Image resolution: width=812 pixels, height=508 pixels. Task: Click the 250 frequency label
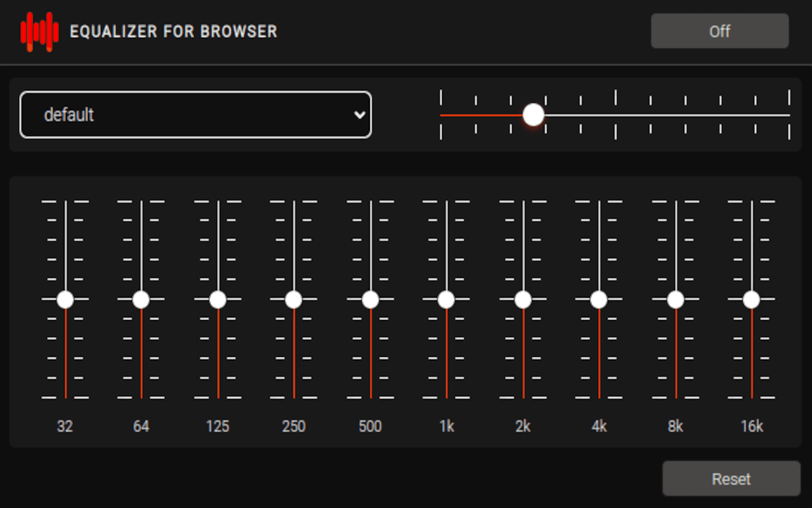[294, 427]
